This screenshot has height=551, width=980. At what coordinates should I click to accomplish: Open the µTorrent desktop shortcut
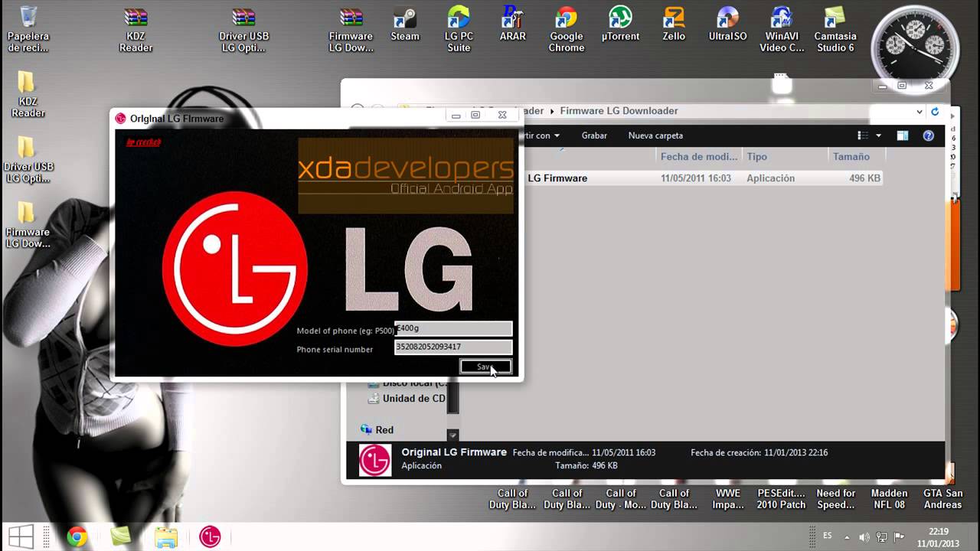point(620,24)
